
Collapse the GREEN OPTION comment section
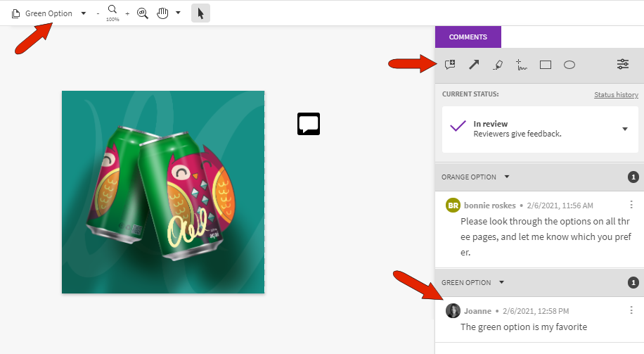click(501, 282)
